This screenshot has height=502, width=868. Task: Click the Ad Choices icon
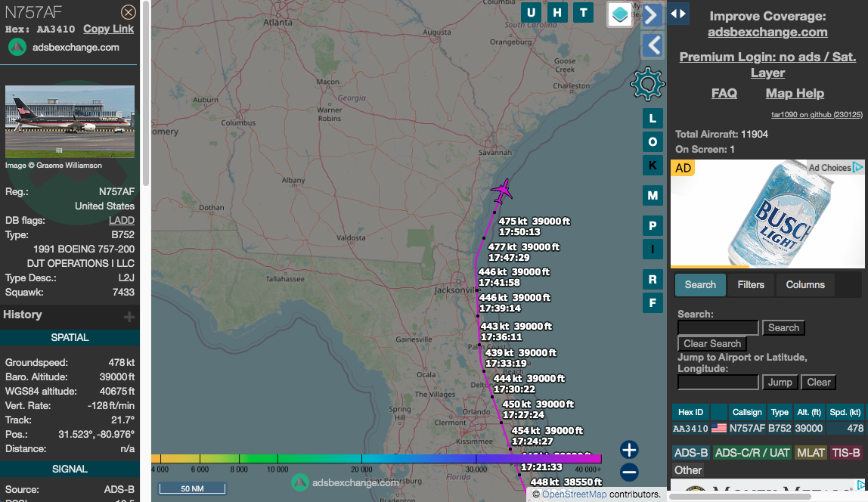[857, 166]
